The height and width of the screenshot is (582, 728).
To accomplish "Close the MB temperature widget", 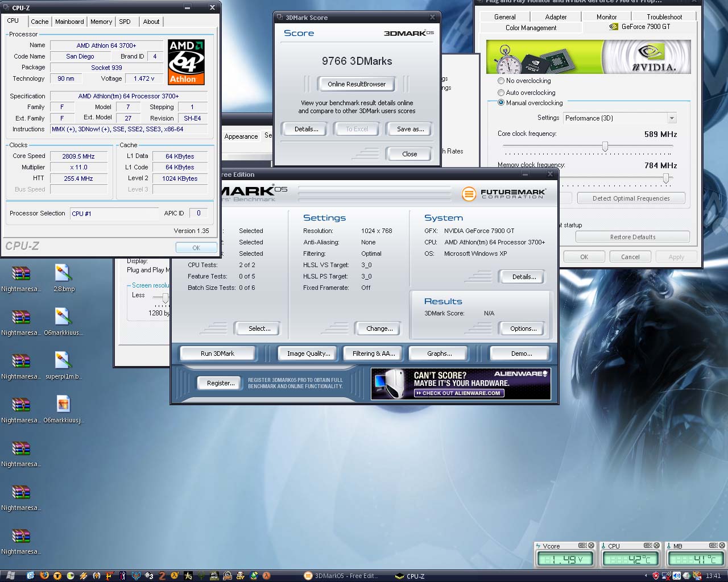I will pos(722,546).
